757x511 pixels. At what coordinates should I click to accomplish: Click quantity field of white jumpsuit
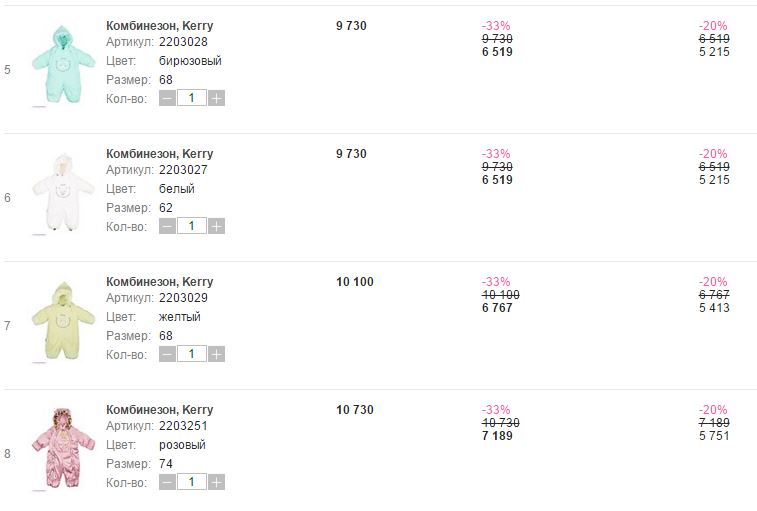click(x=192, y=226)
